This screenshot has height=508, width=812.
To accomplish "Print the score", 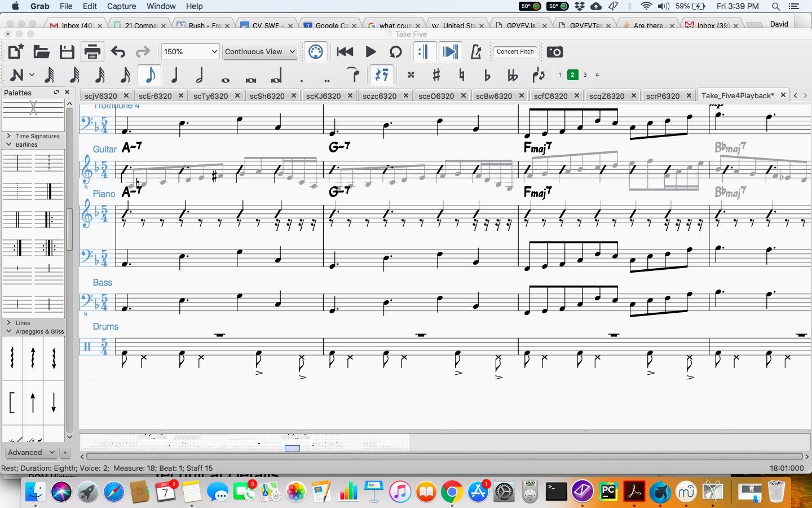I will pyautogui.click(x=92, y=52).
